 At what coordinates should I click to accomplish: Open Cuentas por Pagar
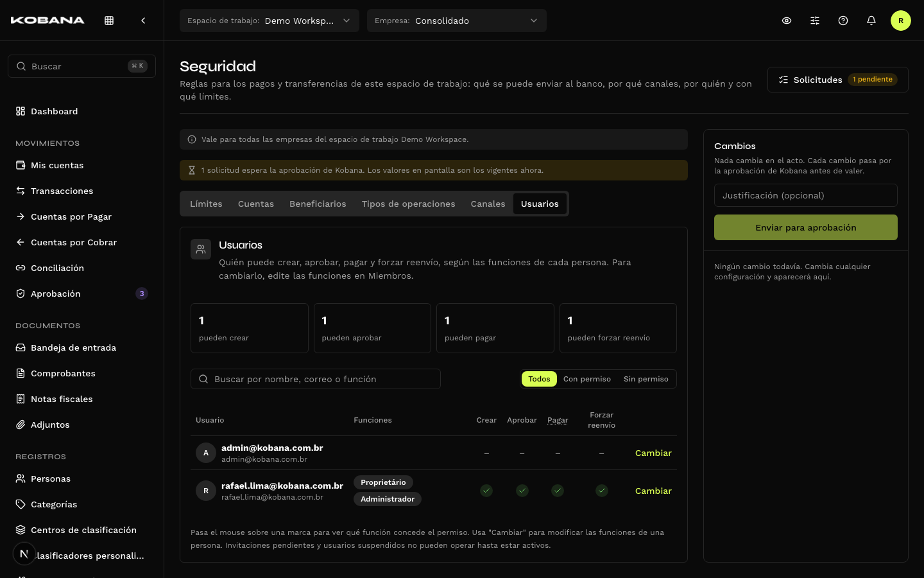click(x=81, y=216)
